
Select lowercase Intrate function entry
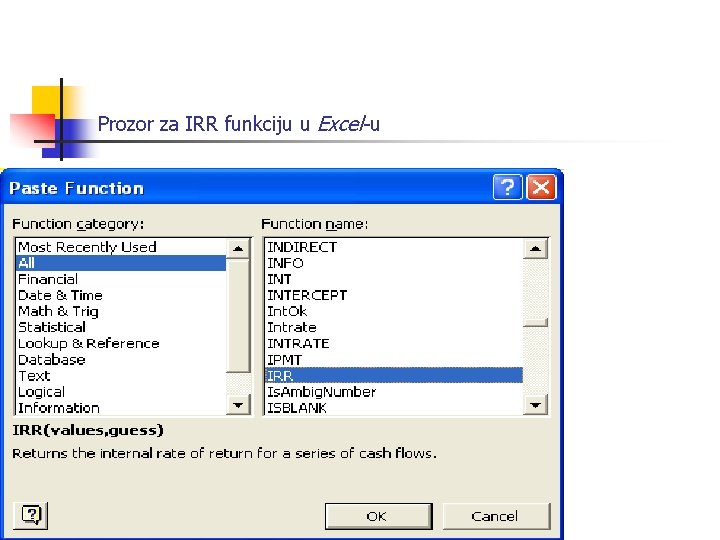394,327
